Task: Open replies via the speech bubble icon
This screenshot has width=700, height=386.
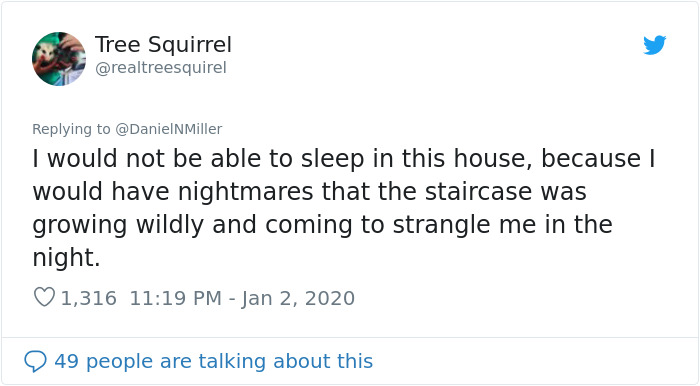Action: click(35, 361)
